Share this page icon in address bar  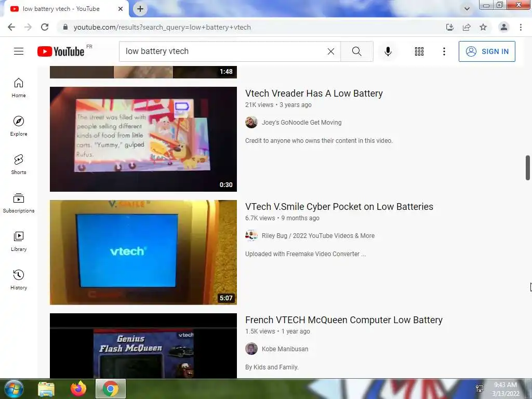[x=467, y=27]
